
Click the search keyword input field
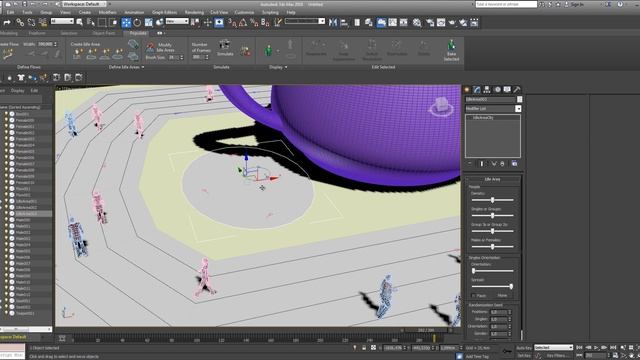(506, 4)
